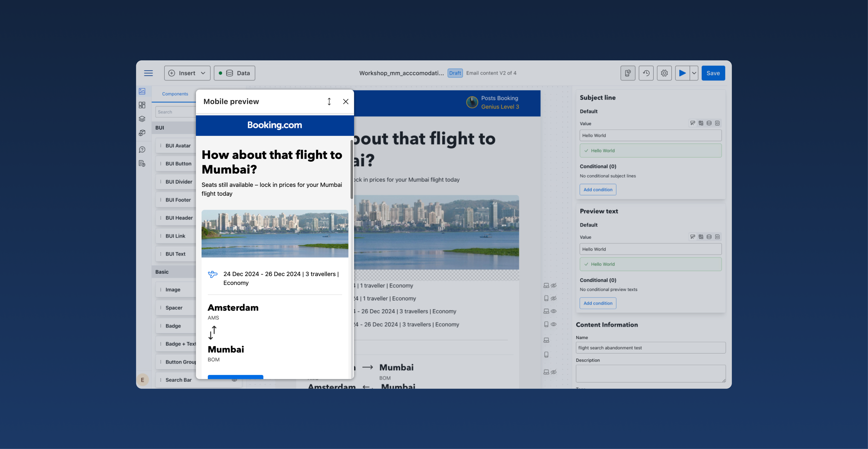Click the Preview text database icon
Image resolution: width=868 pixels, height=449 pixels.
click(x=709, y=237)
